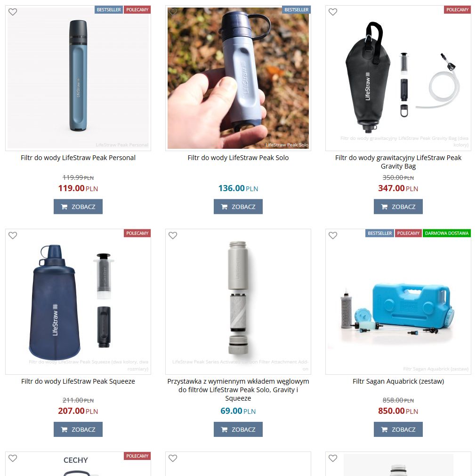The image size is (476, 476).
Task: Click heart icon on bottom-left CECHY product
Action: [13, 458]
